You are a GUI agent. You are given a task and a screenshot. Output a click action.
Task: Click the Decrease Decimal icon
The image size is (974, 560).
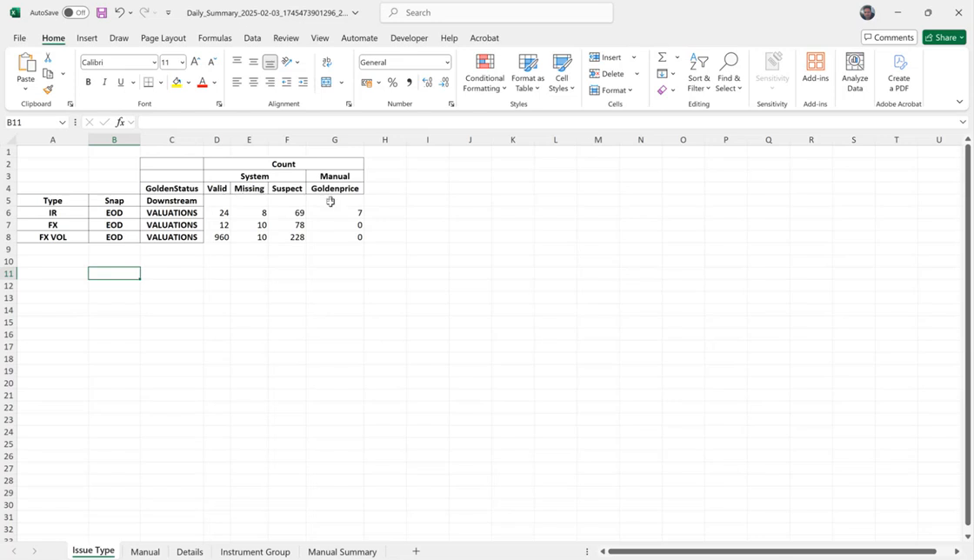click(444, 82)
